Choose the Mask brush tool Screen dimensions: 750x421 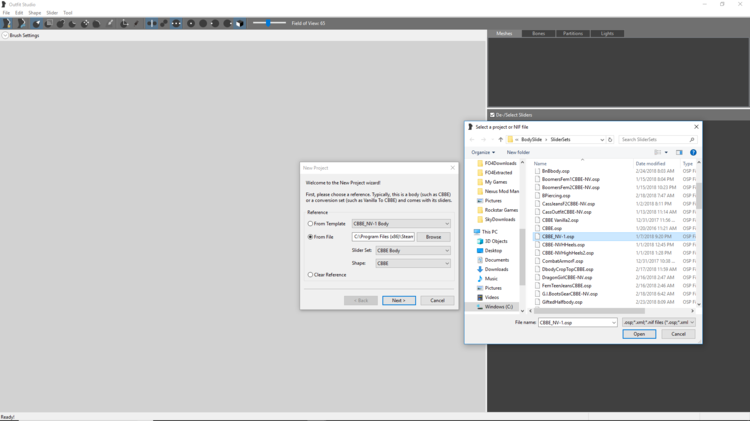(x=48, y=23)
